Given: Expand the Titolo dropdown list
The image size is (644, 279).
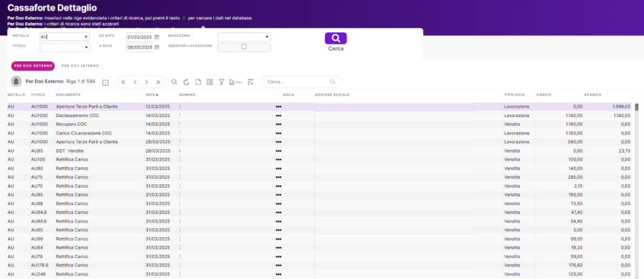Looking at the screenshot, I should click(86, 48).
